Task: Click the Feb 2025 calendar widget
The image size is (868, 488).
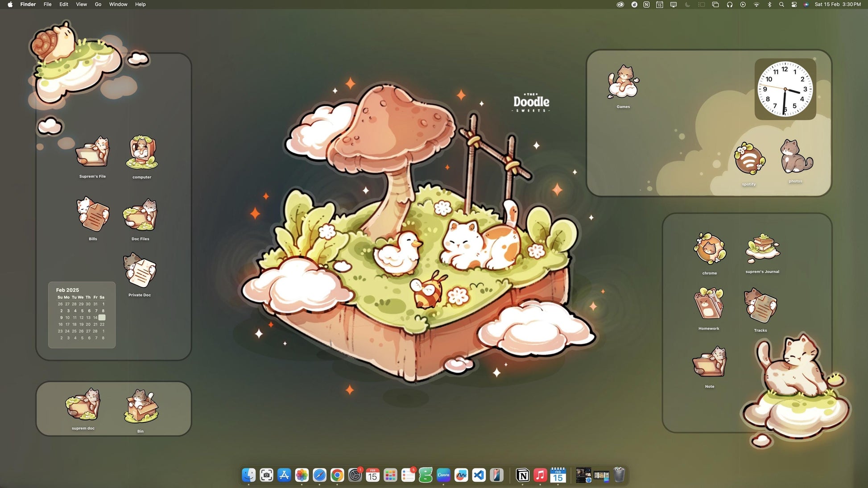Action: tap(82, 314)
